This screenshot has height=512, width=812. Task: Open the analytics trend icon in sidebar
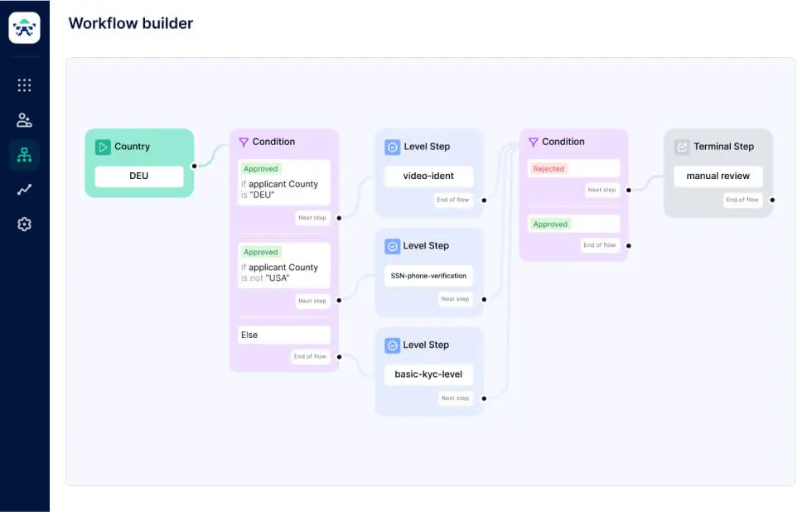24,189
